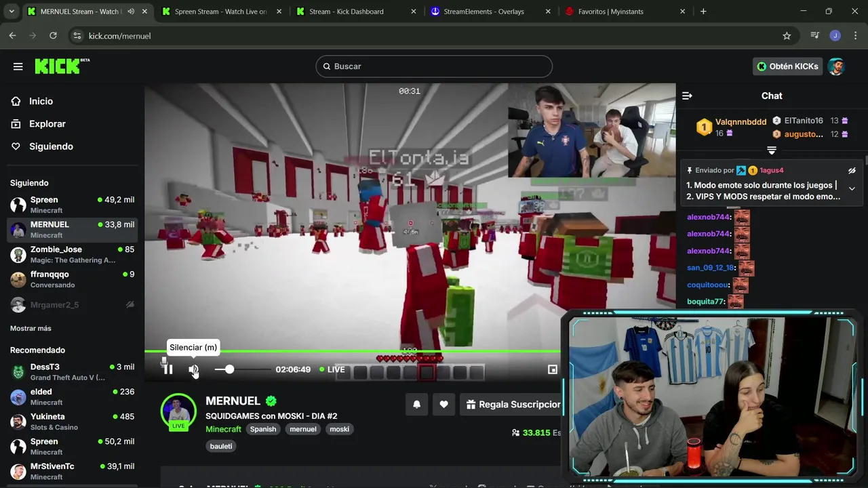
Task: Go to Inicio in sidebar
Action: [x=41, y=101]
